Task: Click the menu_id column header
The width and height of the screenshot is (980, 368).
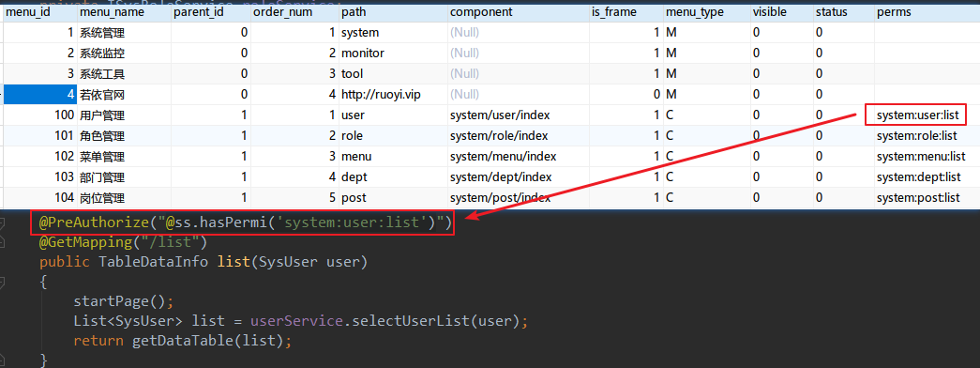Action: click(40, 11)
